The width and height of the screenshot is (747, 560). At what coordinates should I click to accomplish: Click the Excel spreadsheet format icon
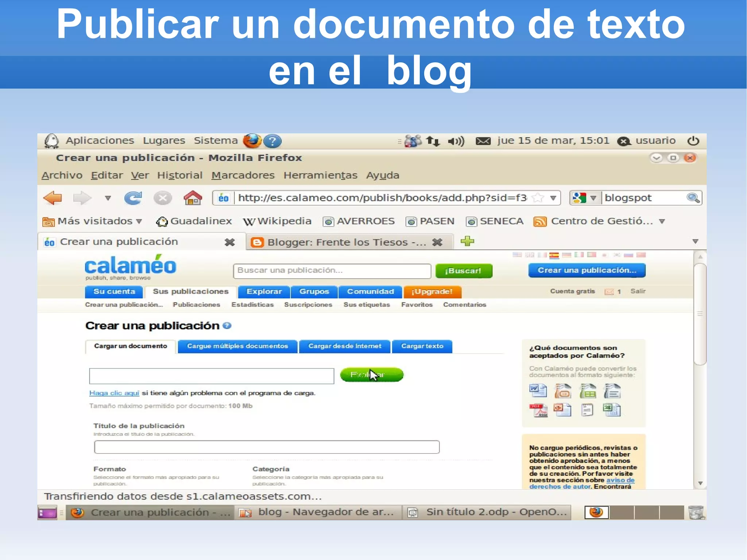pos(612,410)
